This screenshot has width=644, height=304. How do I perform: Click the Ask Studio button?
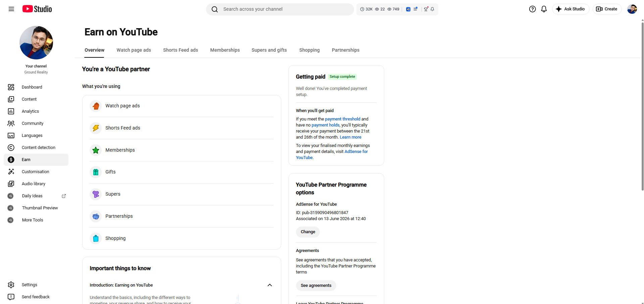tap(571, 9)
